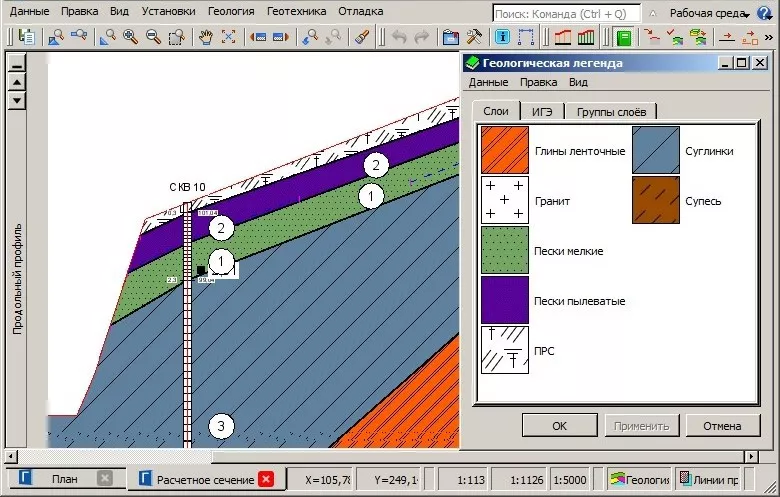Click the down arrow on side panel
The image size is (780, 497).
(x=16, y=101)
